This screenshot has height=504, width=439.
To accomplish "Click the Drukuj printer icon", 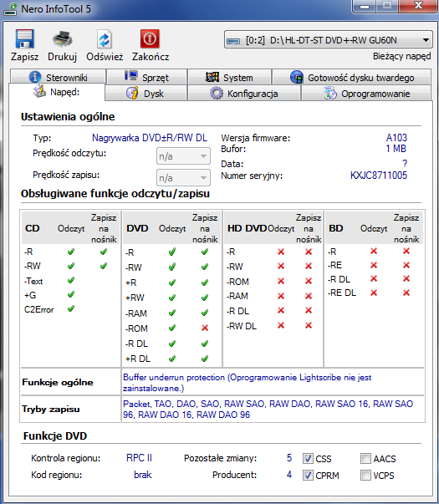I will pyautogui.click(x=62, y=39).
